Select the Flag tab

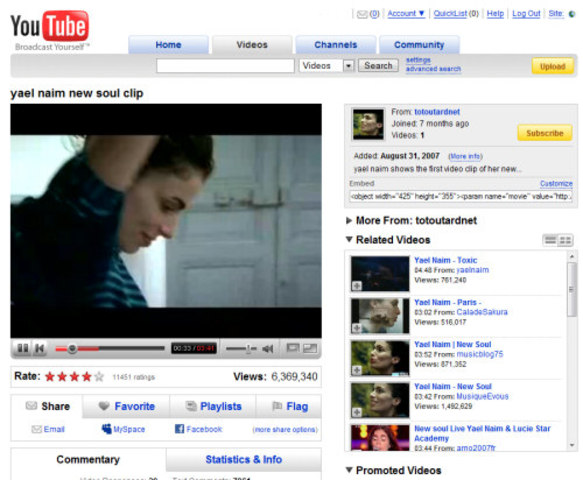[x=289, y=406]
